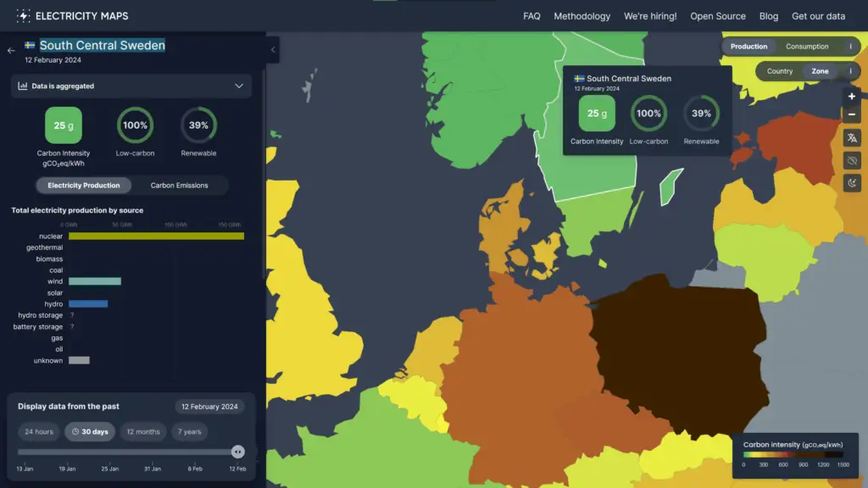The image size is (868, 488).
Task: Toggle map to Production mode
Action: pyautogui.click(x=748, y=47)
